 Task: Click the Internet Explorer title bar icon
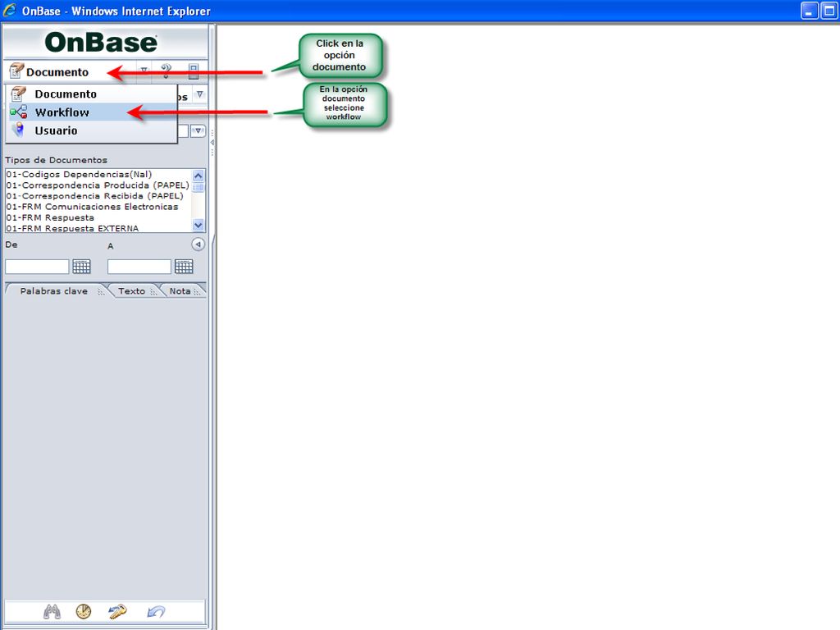point(10,10)
